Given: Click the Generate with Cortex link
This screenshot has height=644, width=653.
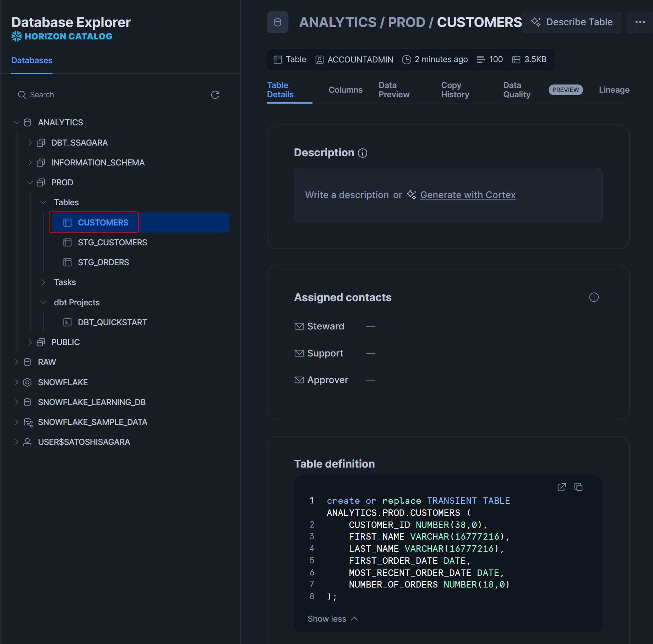Looking at the screenshot, I should click(468, 195).
